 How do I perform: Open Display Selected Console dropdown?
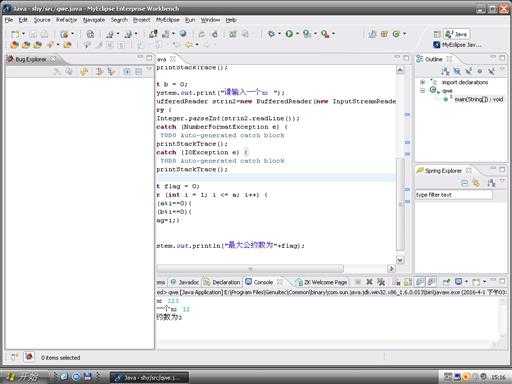[466, 282]
